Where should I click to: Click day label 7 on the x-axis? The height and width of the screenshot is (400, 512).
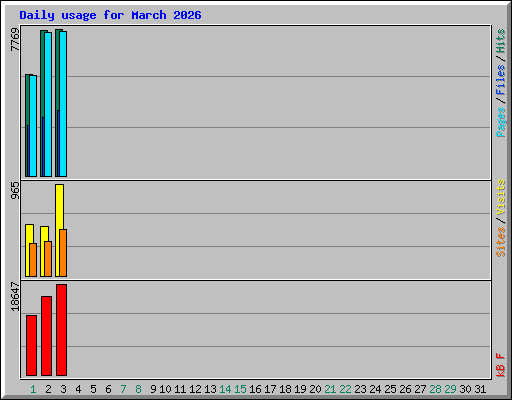tap(123, 389)
